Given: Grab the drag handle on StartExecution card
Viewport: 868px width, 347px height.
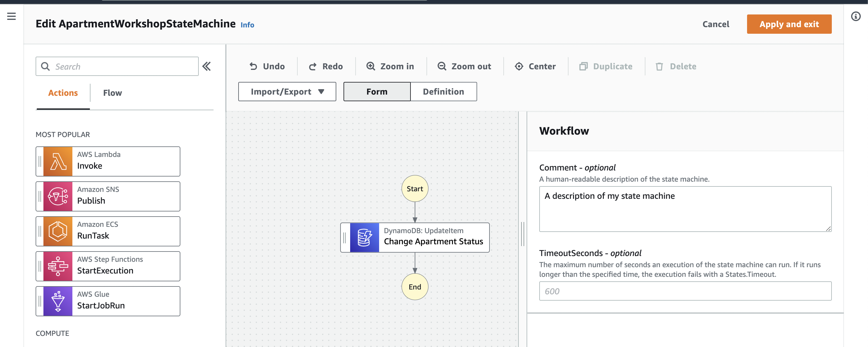Looking at the screenshot, I should coord(40,267).
